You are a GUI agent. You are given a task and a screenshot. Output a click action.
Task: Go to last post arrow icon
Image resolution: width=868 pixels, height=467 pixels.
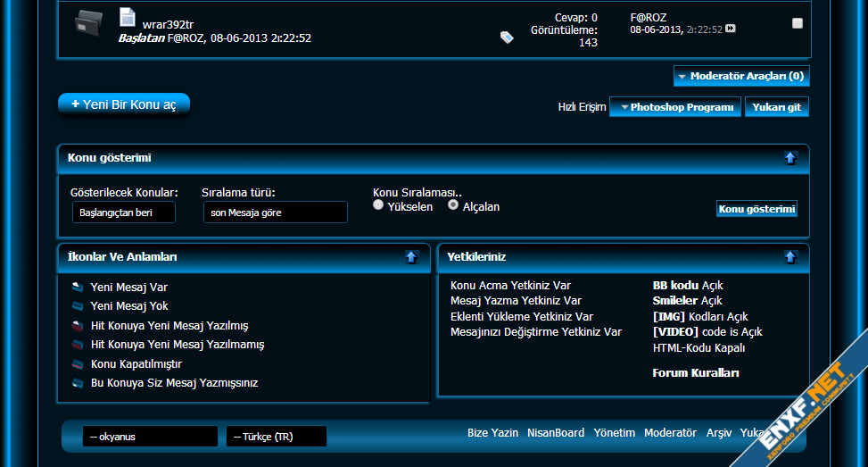tap(731, 29)
